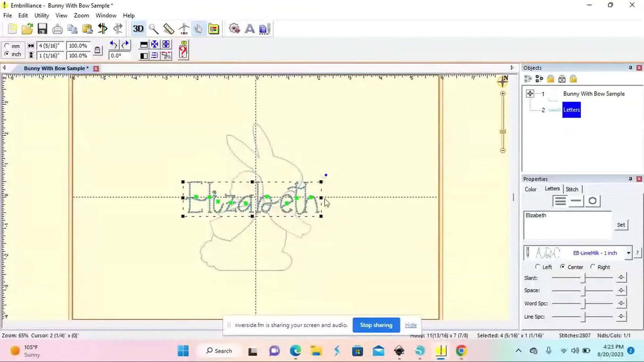Create a new design page

tap(12, 29)
